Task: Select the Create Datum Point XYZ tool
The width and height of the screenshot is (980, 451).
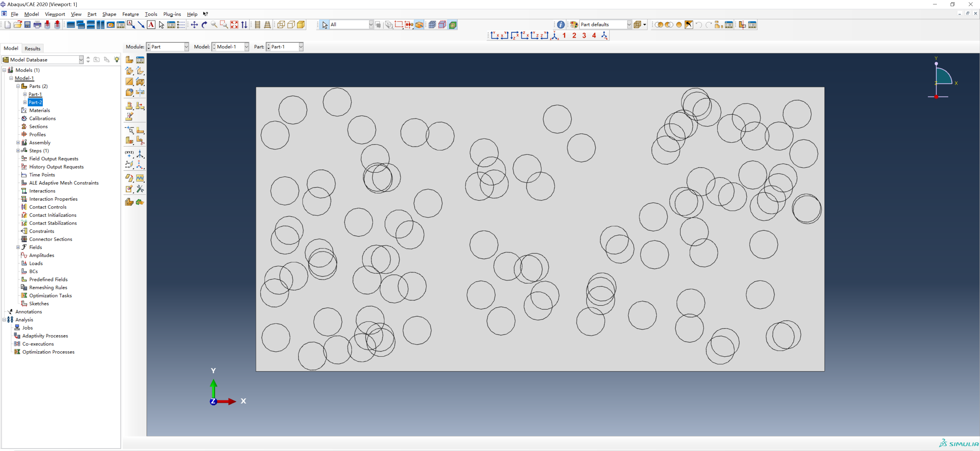Action: point(129,154)
